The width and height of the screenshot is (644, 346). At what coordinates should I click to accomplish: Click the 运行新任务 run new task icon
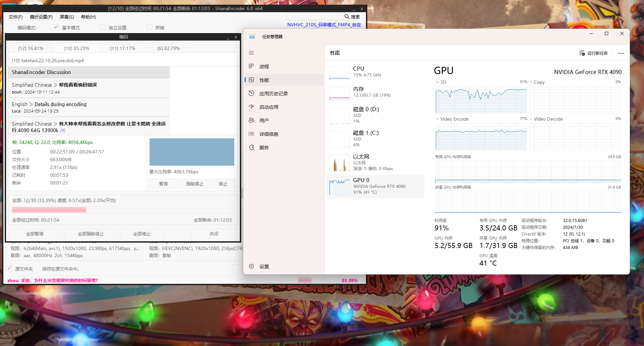point(582,53)
